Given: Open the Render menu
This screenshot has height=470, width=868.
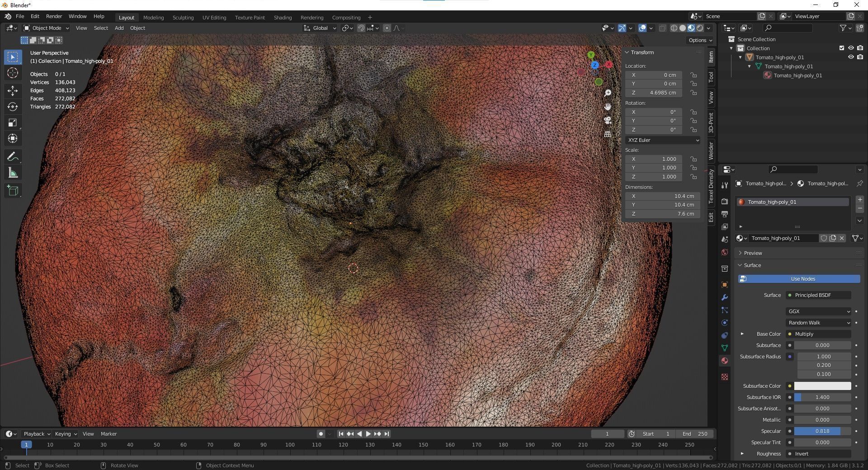Looking at the screenshot, I should [54, 16].
